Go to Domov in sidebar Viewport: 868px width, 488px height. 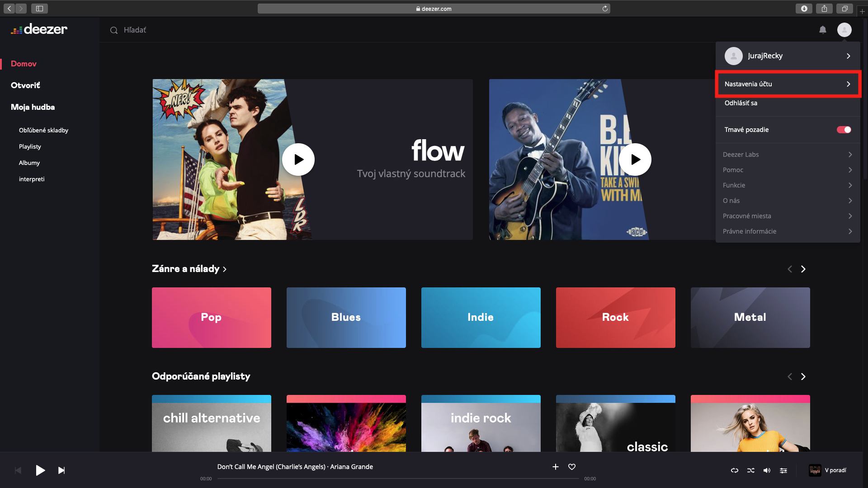coord(24,64)
